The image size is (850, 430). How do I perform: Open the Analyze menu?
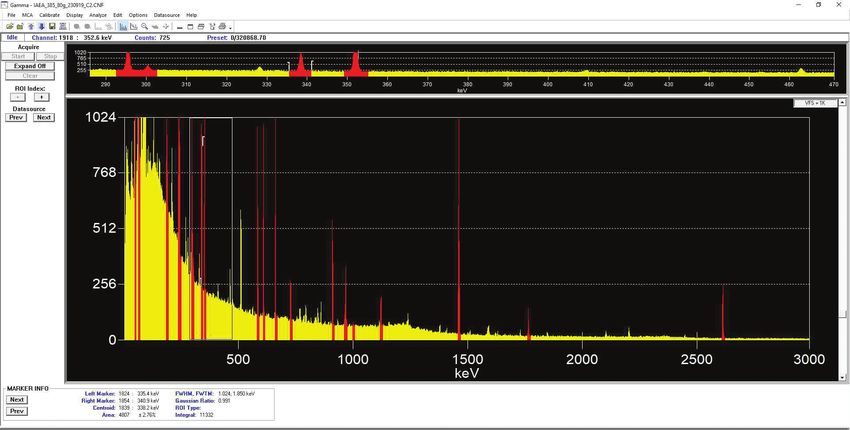[97, 16]
